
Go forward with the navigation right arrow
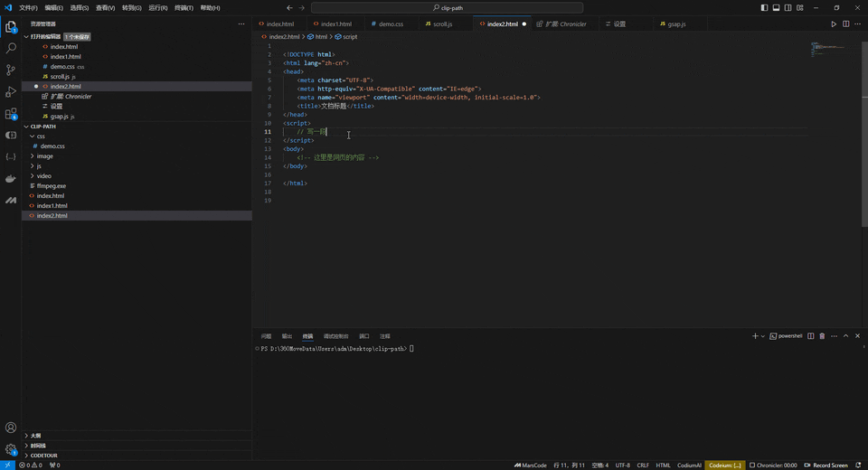pyautogui.click(x=302, y=8)
